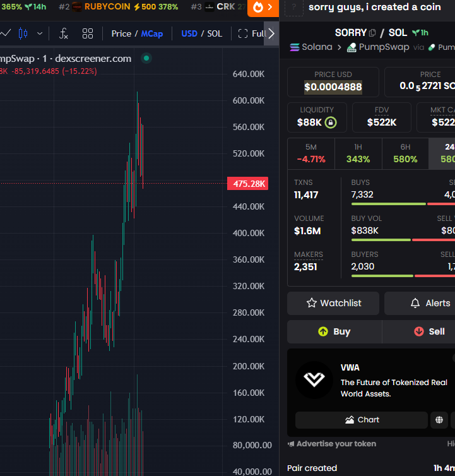Open the Alerts button

coord(420,303)
